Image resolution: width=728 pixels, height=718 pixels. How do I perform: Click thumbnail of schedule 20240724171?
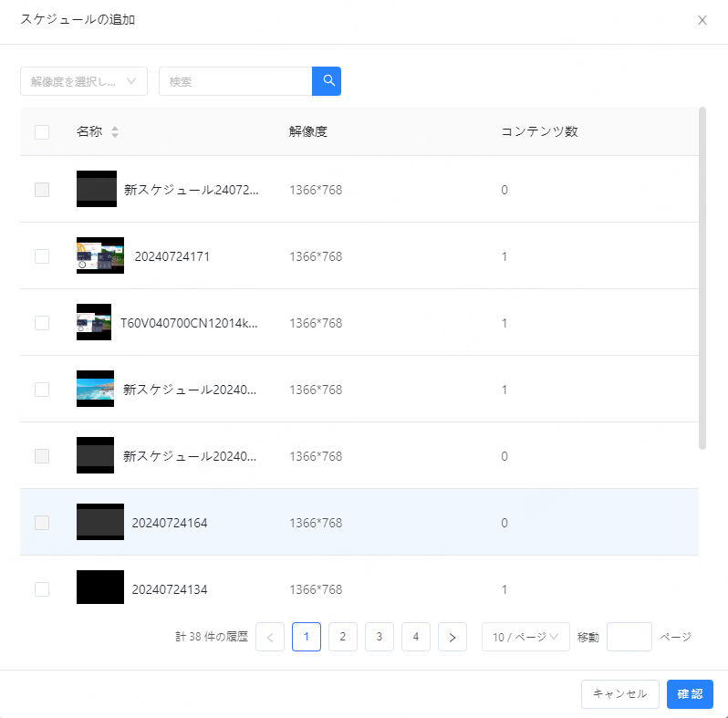[x=100, y=256]
